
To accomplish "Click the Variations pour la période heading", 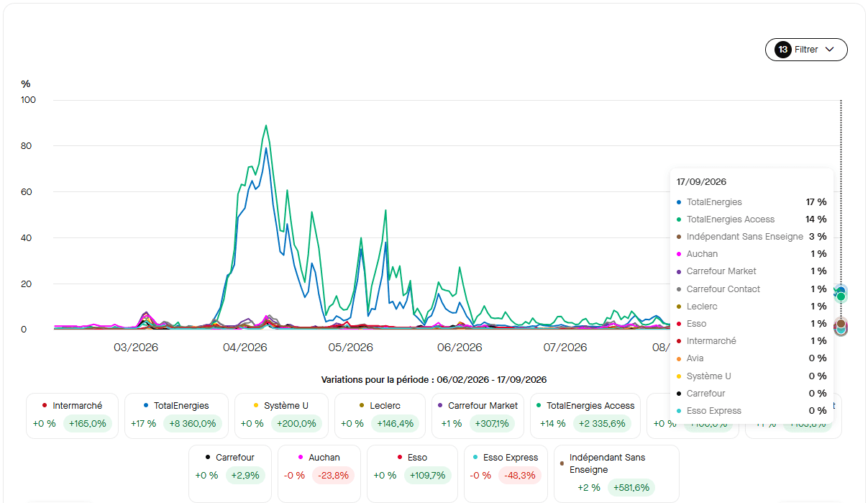I will pyautogui.click(x=434, y=380).
